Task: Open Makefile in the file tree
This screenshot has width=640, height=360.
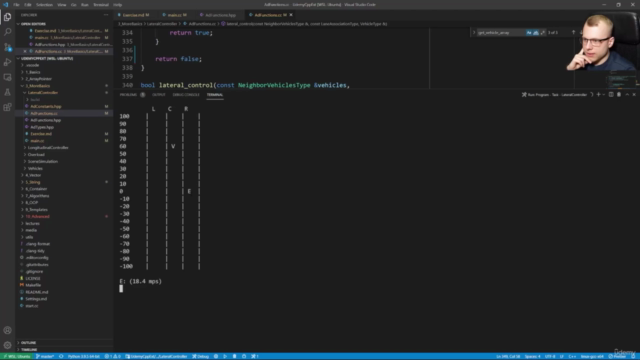Action: pos(33,285)
